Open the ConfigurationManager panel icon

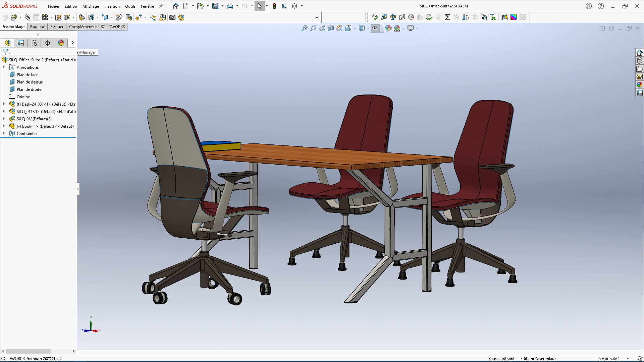34,43
